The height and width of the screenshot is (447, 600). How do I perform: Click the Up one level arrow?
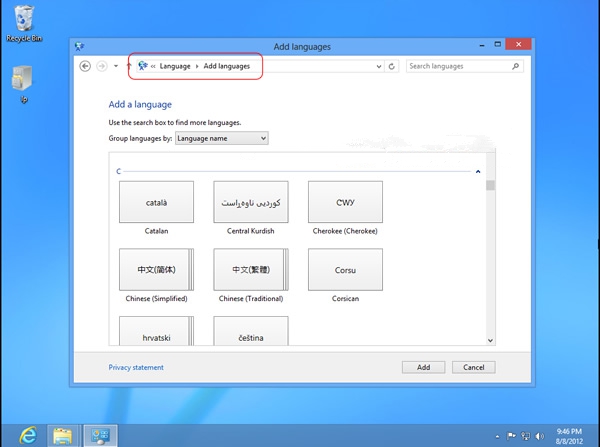128,66
